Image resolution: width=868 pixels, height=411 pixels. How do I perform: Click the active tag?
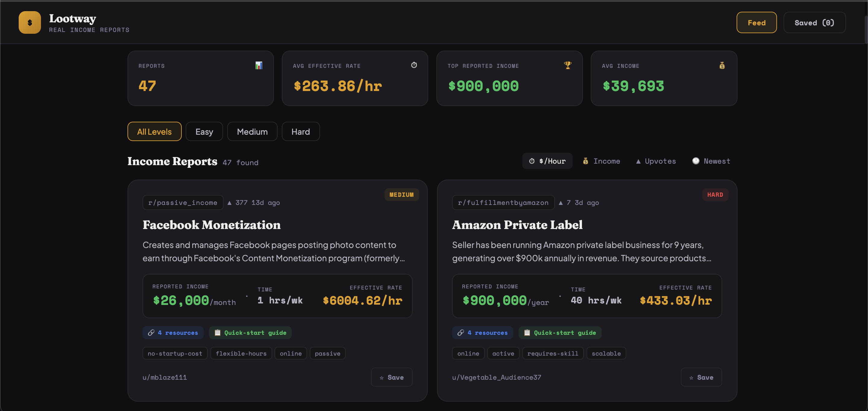pos(503,353)
